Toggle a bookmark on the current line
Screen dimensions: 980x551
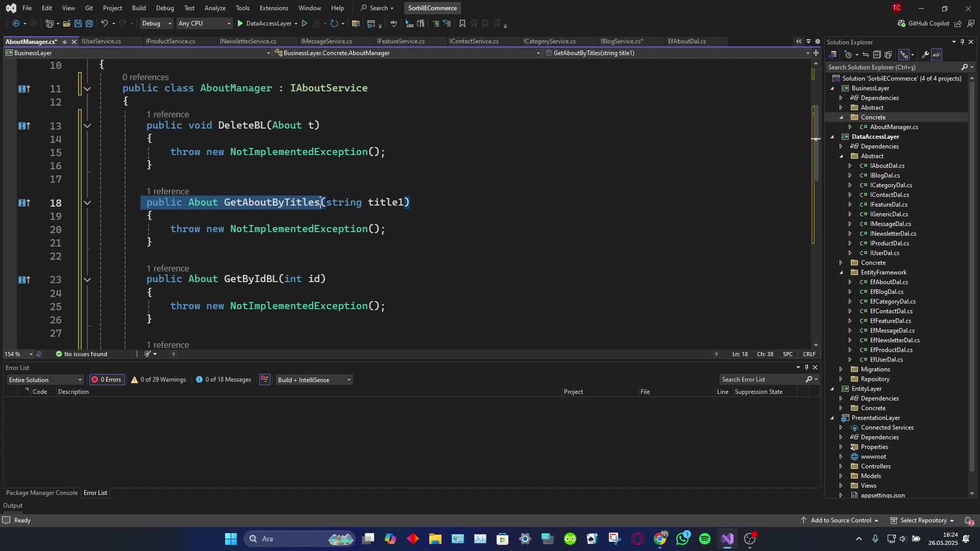[x=462, y=23]
